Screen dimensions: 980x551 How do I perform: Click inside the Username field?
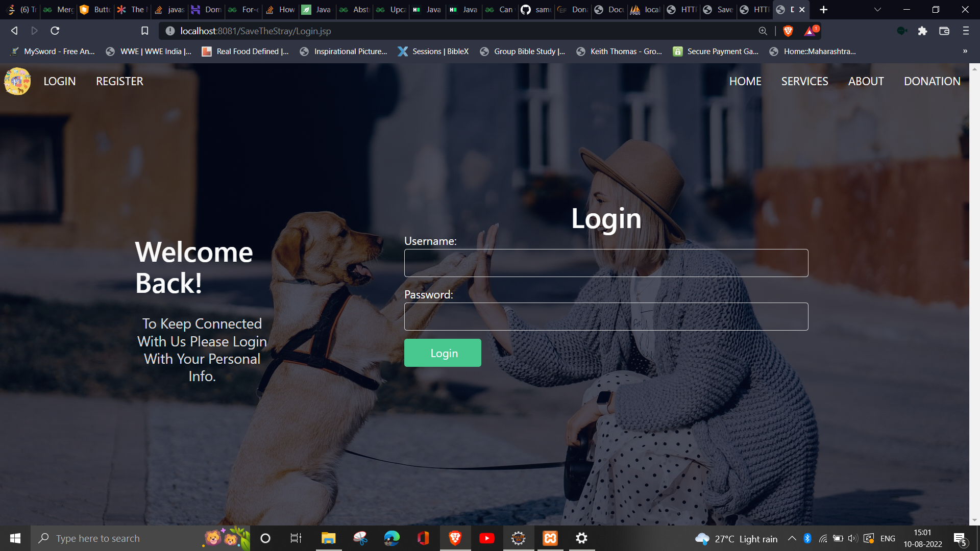606,263
